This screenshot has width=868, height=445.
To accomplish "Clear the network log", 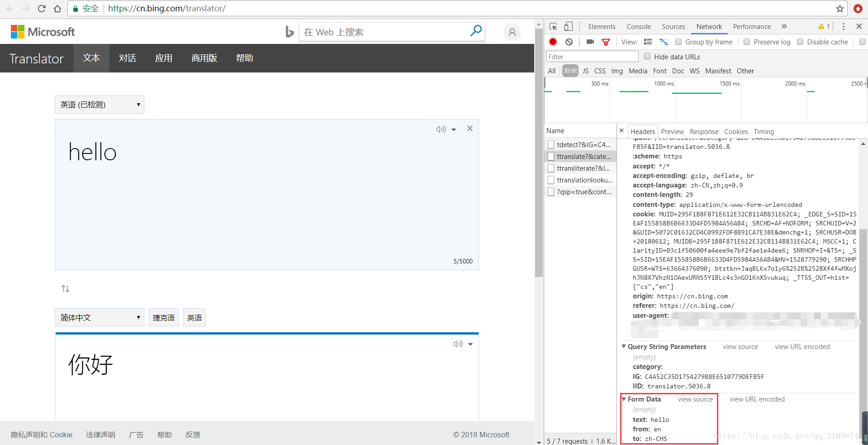I will [x=569, y=42].
